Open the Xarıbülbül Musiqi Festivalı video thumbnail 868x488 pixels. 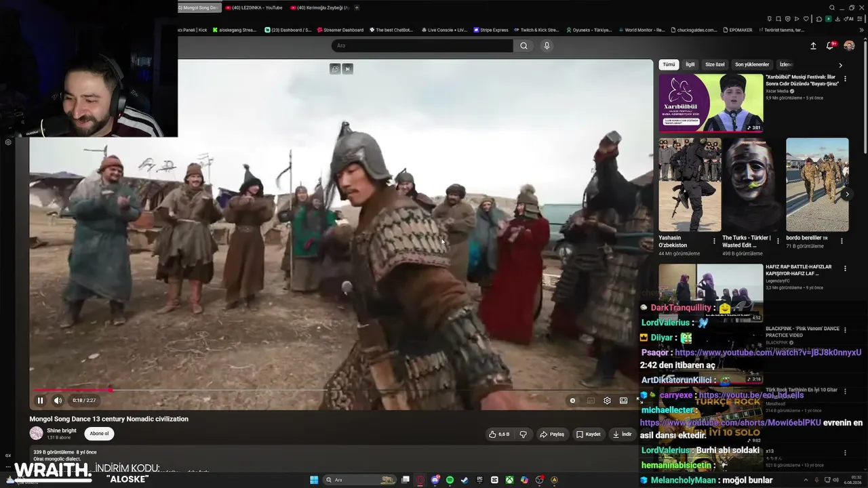[711, 103]
